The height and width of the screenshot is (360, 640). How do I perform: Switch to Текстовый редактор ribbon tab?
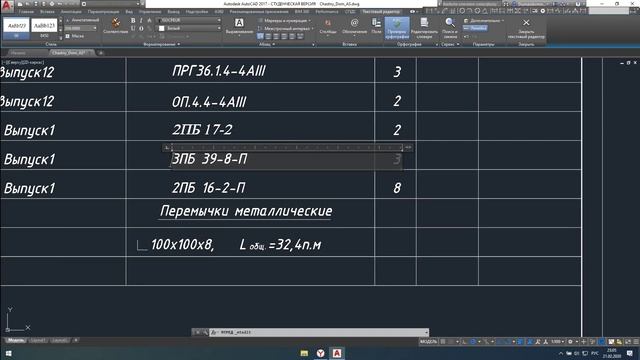[381, 12]
